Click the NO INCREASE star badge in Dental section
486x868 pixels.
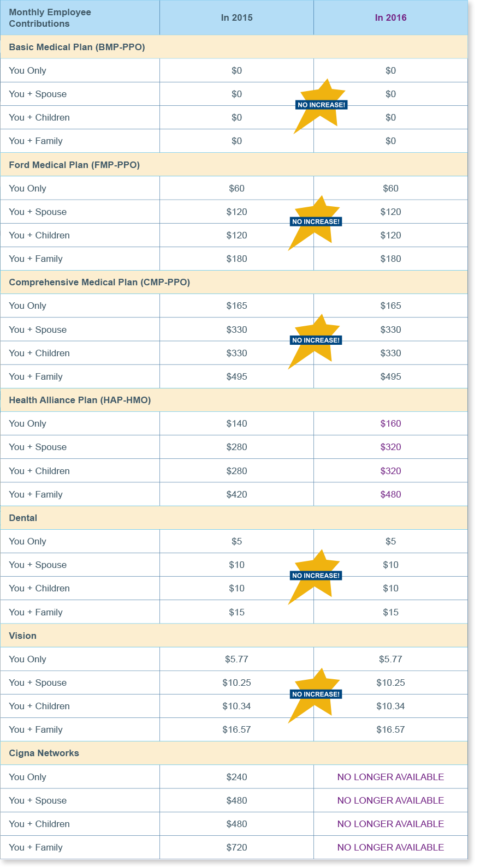(316, 577)
